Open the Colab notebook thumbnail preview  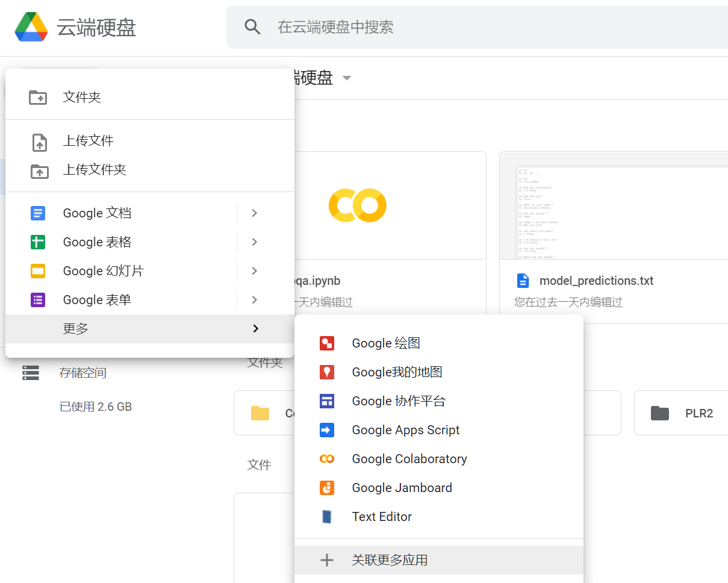(390, 205)
